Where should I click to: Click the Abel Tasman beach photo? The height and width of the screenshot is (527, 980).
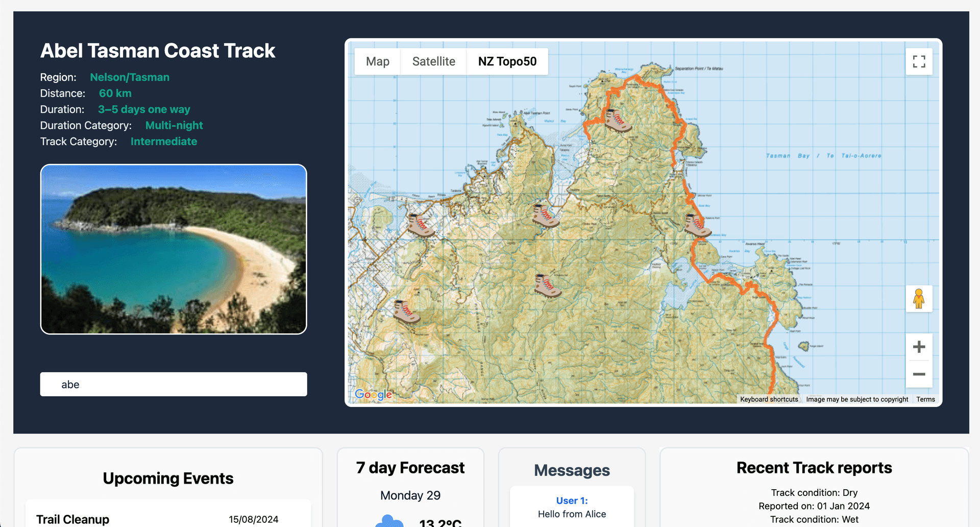pyautogui.click(x=174, y=249)
